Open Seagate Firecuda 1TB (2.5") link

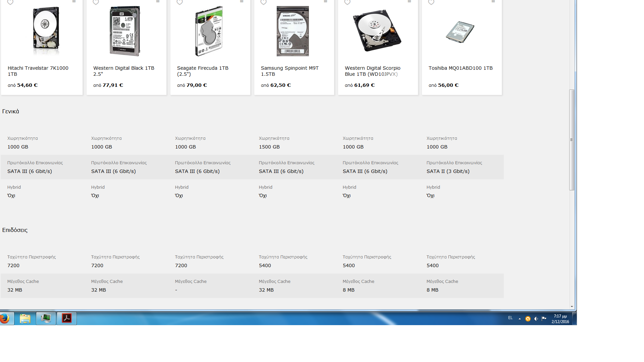point(203,71)
